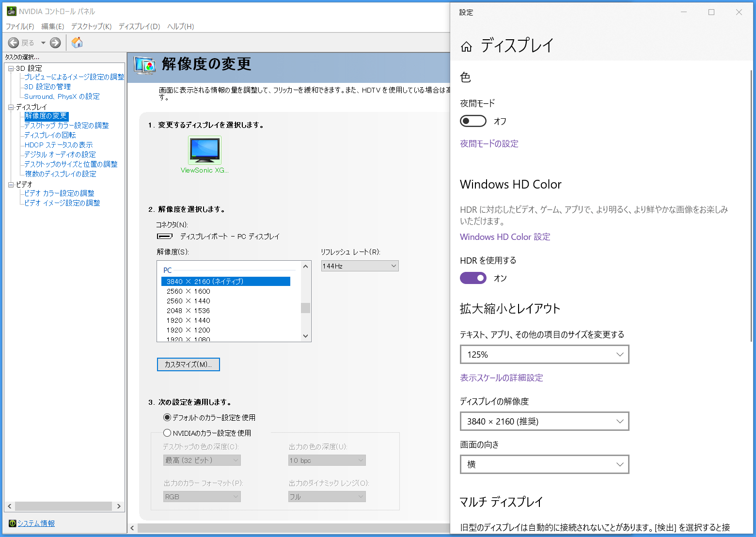This screenshot has width=756, height=537.
Task: Select HDCP ステータスの表示 tree item
Action: 59,145
